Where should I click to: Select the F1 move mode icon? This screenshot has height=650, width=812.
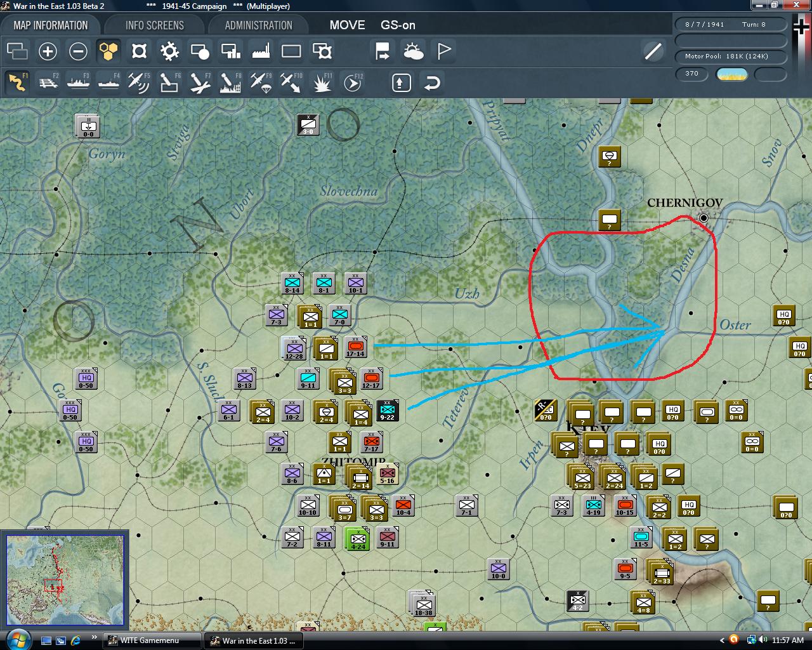(x=17, y=83)
